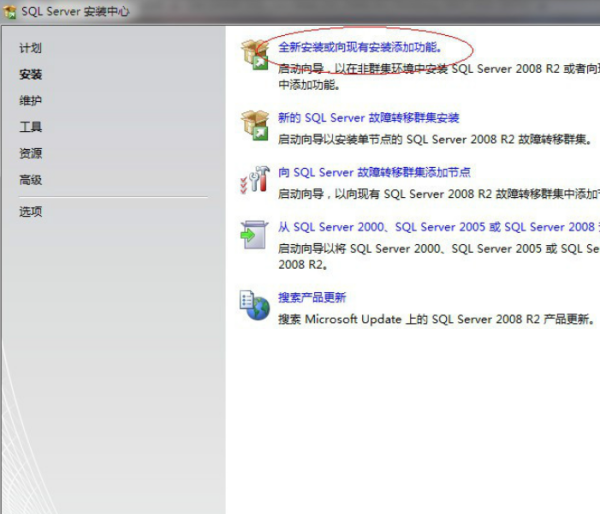Click the upgrade arrow icon
This screenshot has width=600, height=514.
[254, 235]
